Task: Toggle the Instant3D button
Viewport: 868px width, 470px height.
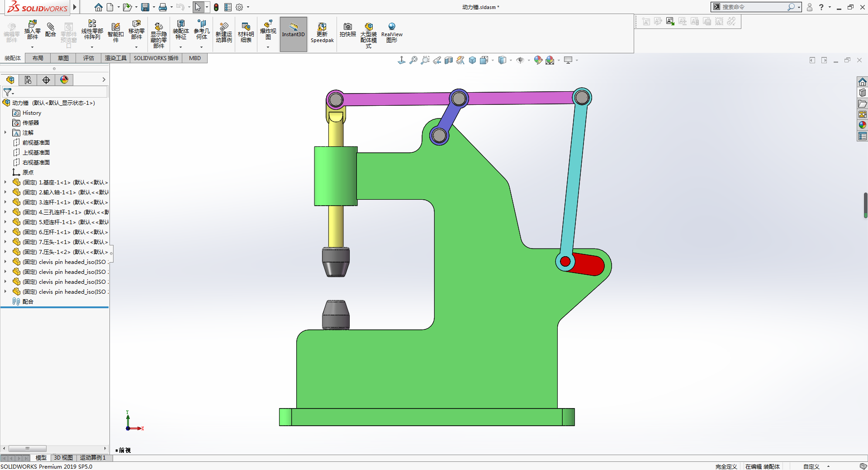Action: click(x=294, y=34)
